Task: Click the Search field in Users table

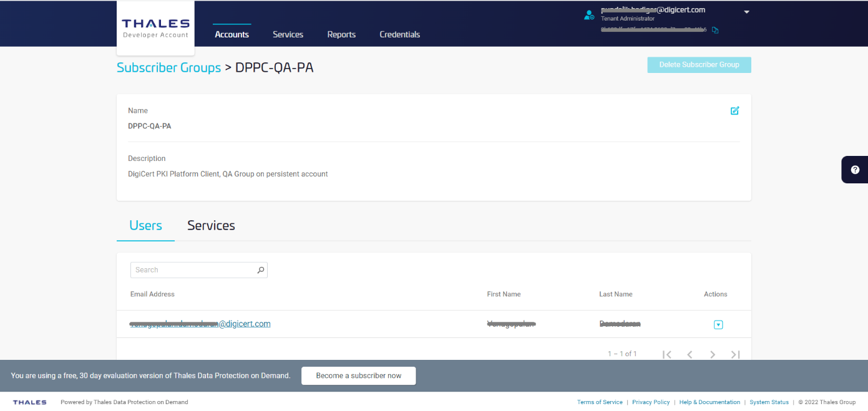Action: (192, 270)
